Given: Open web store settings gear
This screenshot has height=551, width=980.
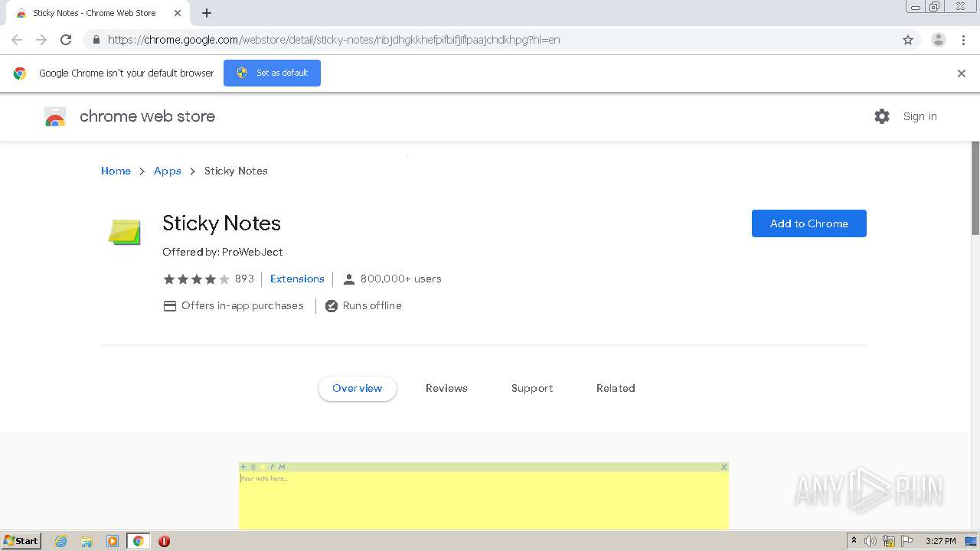Looking at the screenshot, I should [882, 116].
